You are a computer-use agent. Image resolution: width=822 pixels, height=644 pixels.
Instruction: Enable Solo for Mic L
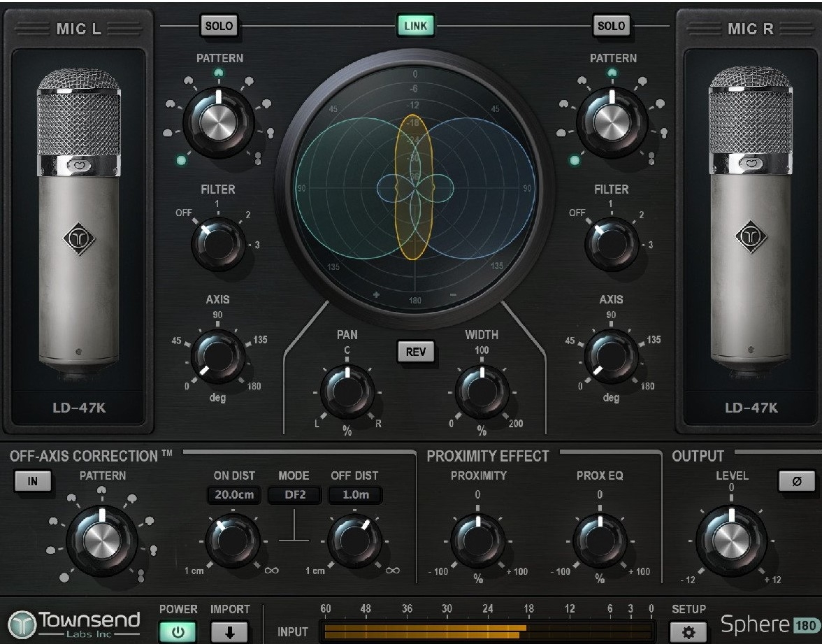[x=219, y=27]
